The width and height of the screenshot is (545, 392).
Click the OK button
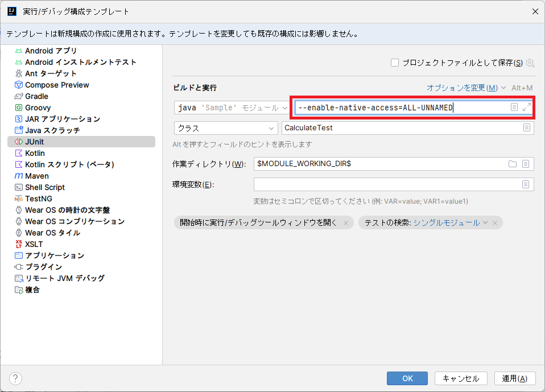tap(407, 378)
